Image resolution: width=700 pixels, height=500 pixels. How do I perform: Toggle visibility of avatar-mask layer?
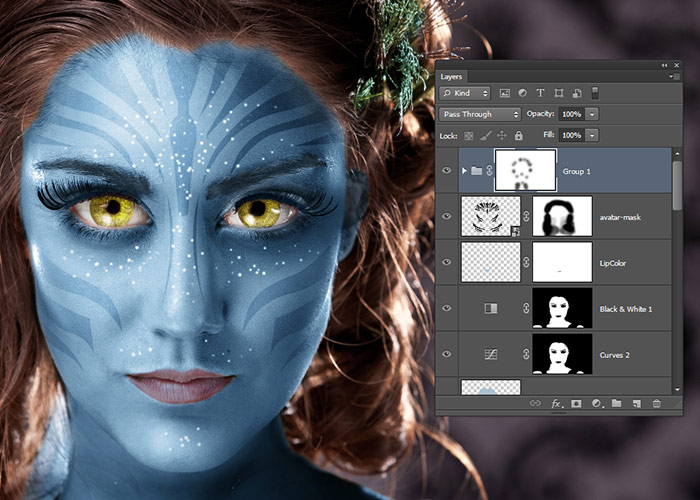(x=447, y=216)
